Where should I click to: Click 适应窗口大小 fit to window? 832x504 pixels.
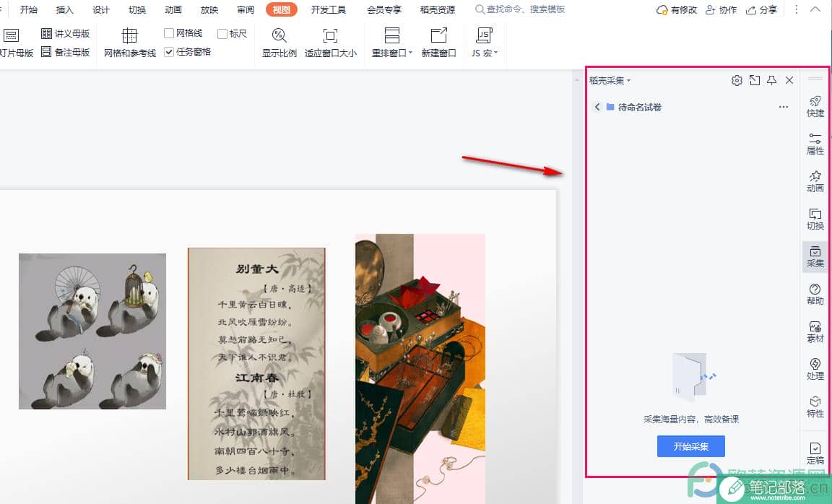(330, 43)
